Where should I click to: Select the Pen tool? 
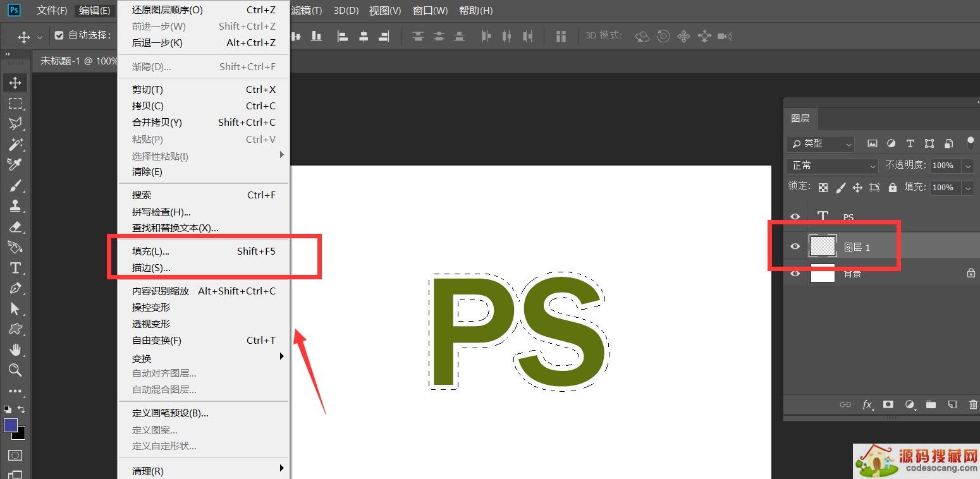(x=15, y=288)
